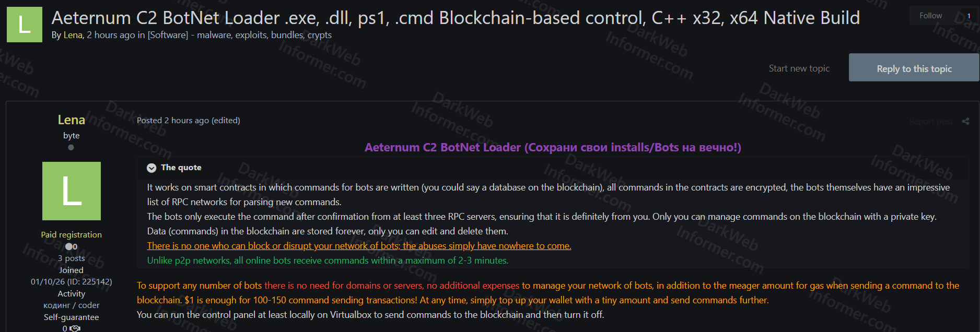Image resolution: width=980 pixels, height=332 pixels.
Task: View edit history via the (edited) label
Action: pos(226,120)
